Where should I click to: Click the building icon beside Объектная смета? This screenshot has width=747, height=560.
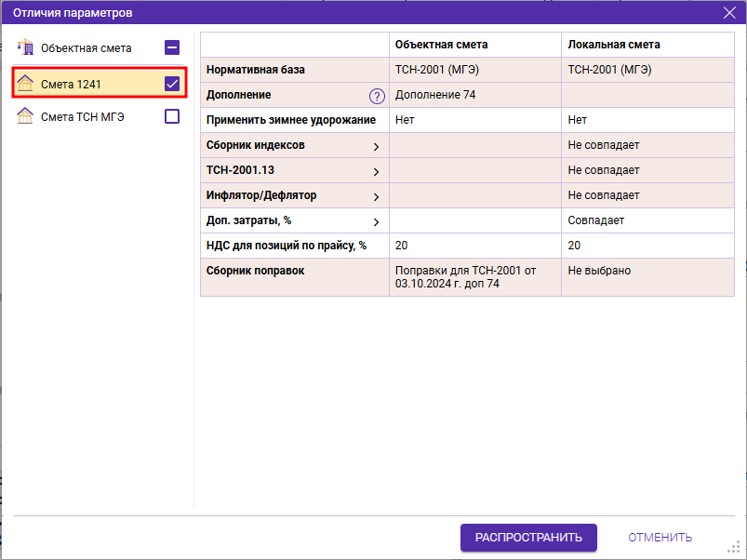click(25, 47)
